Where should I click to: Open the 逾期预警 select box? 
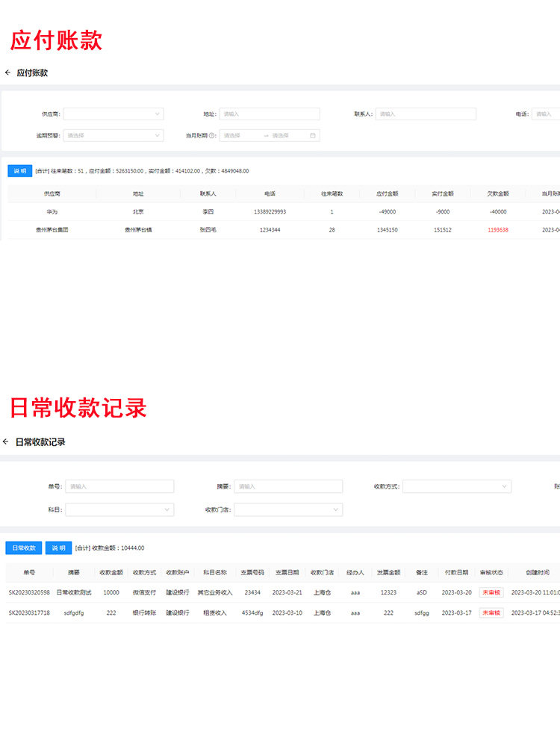click(x=113, y=136)
